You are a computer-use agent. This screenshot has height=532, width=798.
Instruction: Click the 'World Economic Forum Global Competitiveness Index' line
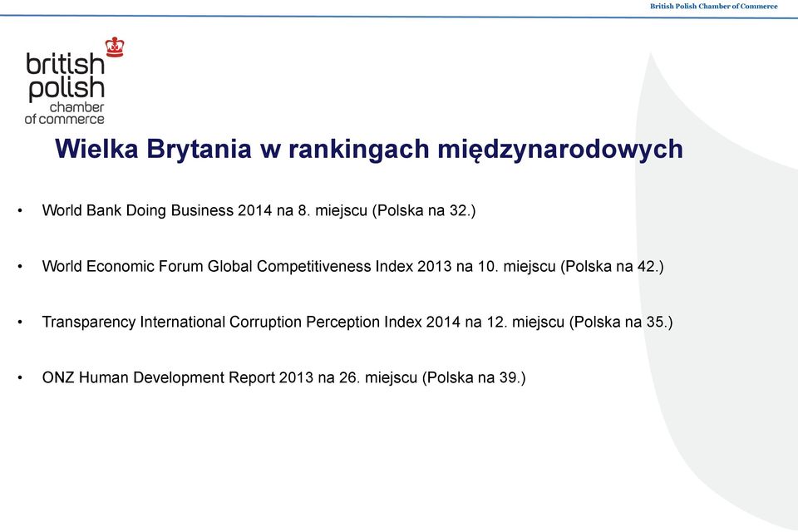pyautogui.click(x=353, y=266)
